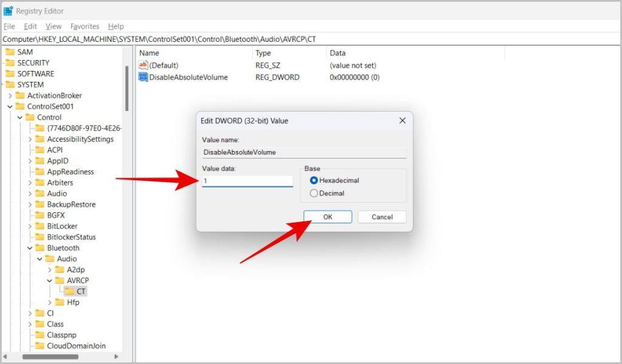
Task: Collapse the Control key
Action: point(20,117)
